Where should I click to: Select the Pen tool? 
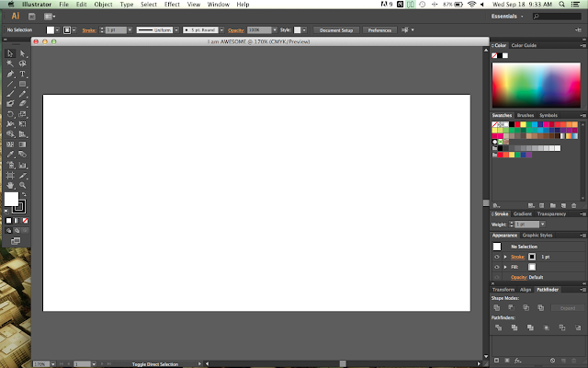click(x=10, y=74)
